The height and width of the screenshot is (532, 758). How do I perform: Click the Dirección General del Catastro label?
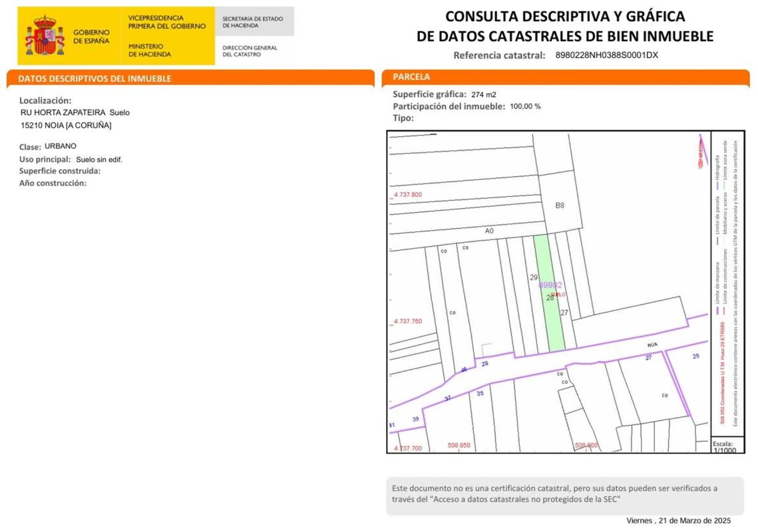(x=250, y=51)
